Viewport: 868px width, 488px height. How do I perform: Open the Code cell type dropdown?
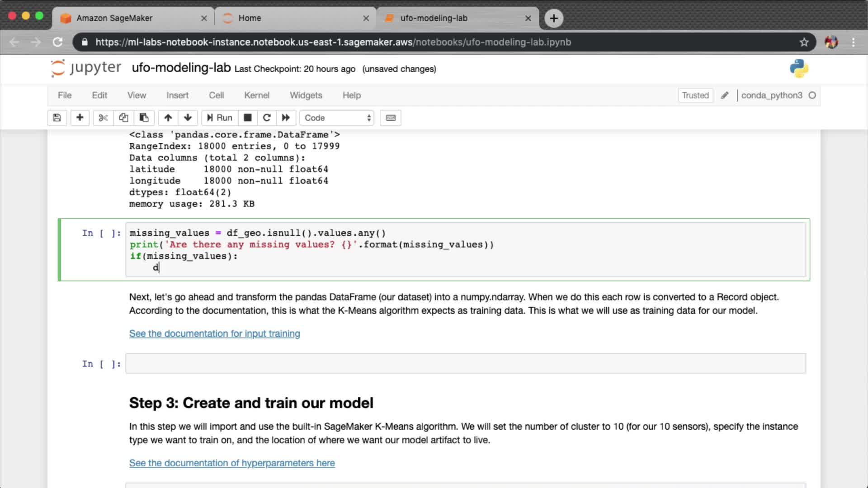tap(337, 118)
